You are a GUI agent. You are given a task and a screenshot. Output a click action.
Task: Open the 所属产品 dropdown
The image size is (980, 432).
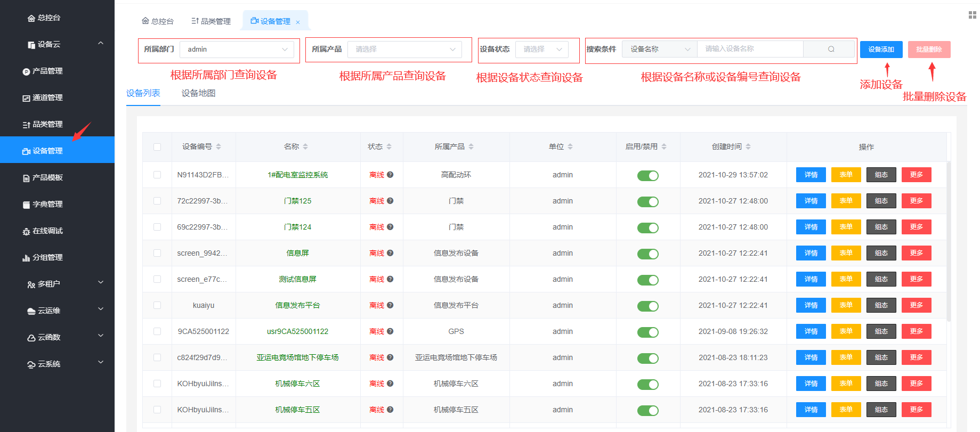[405, 49]
